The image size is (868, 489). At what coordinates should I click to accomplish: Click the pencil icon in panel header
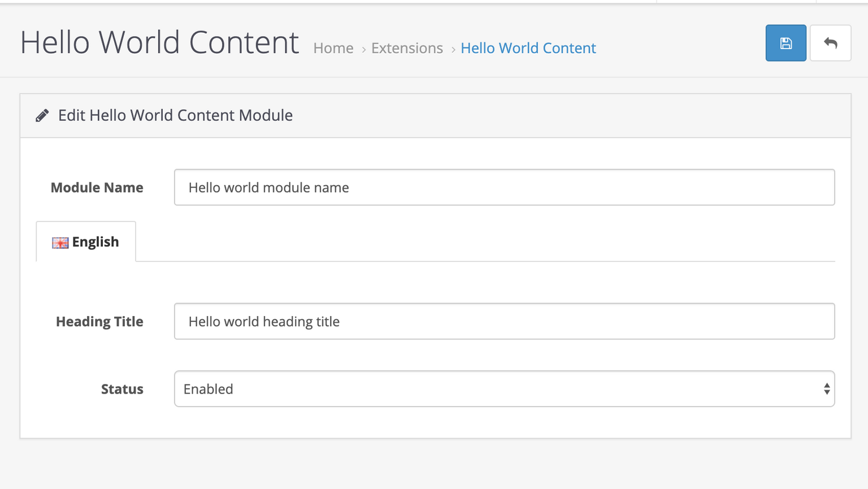coord(42,116)
